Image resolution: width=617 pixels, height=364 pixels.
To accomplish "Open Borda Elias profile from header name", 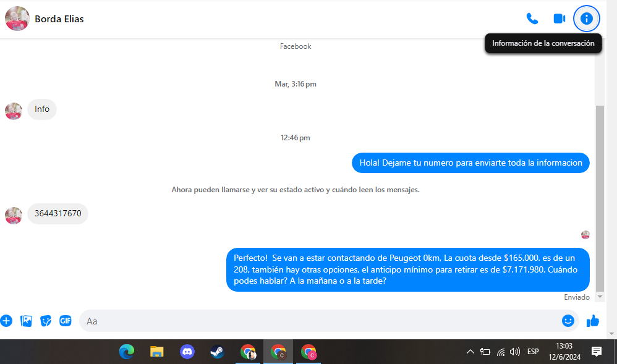I will 59,19.
